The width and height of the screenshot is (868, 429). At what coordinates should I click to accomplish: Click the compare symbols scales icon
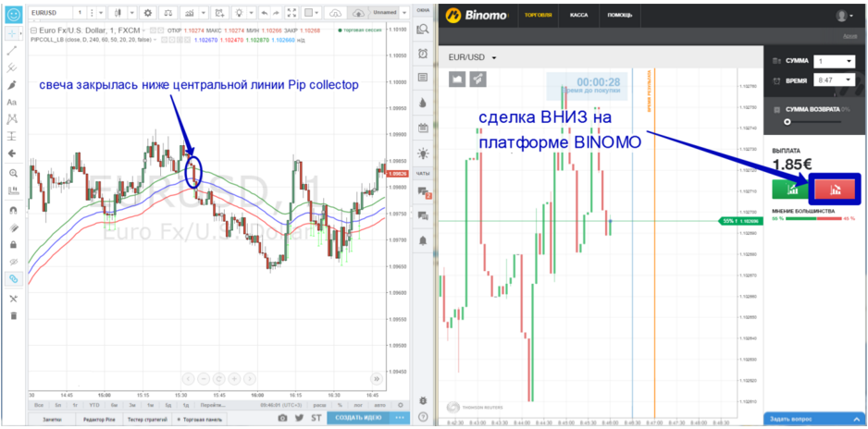pos(167,12)
